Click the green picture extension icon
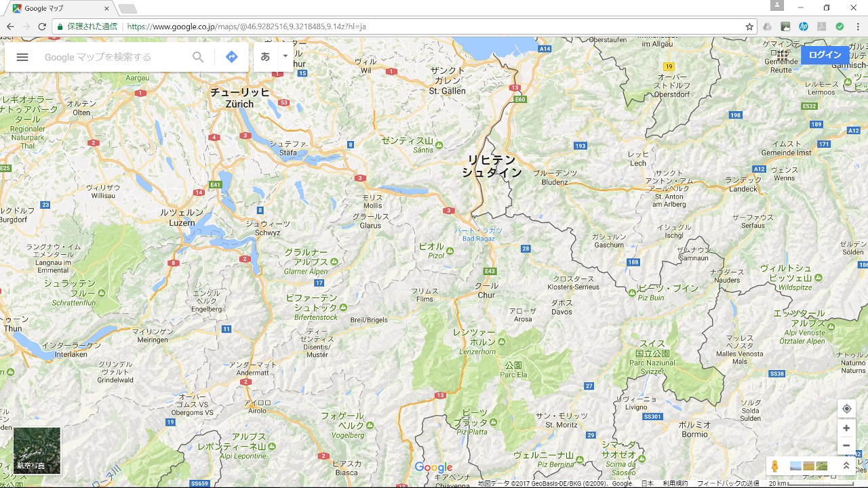The height and width of the screenshot is (488, 868). click(x=785, y=26)
